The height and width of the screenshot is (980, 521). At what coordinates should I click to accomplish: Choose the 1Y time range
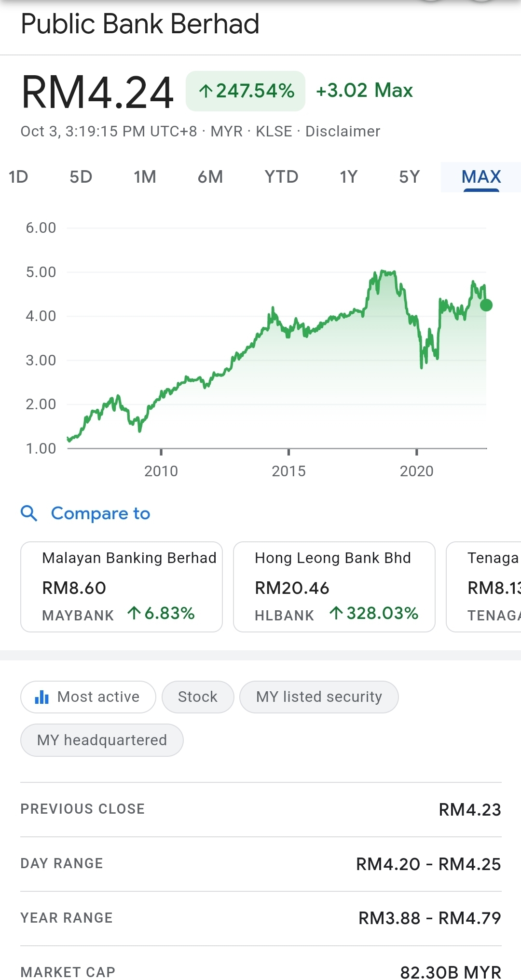click(348, 177)
